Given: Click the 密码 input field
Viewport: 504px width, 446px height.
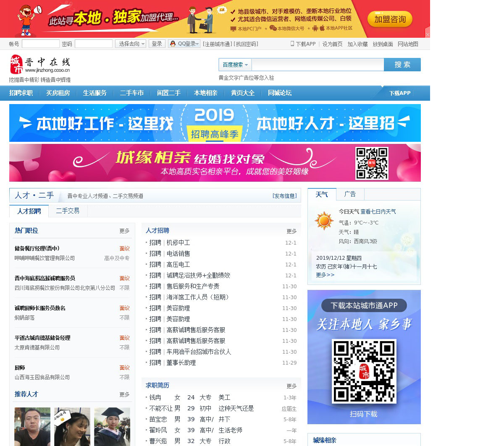Looking at the screenshot, I should point(94,44).
